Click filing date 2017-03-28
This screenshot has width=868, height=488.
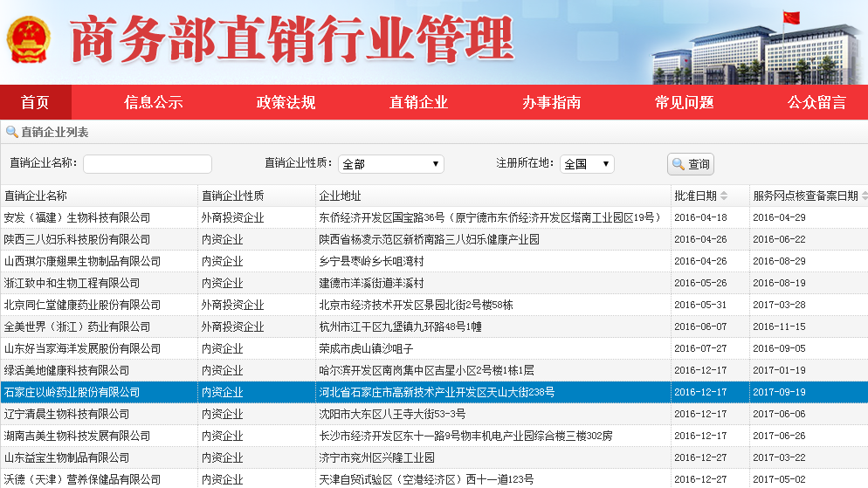point(779,305)
